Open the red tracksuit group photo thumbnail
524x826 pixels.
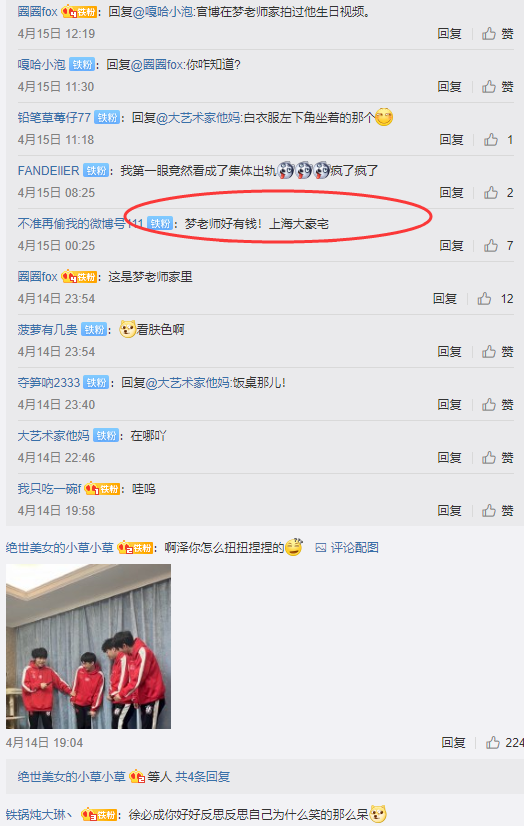tap(88, 646)
